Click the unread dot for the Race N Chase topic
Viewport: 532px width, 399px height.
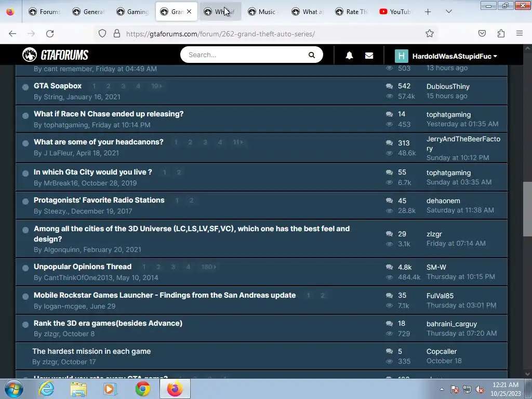tap(25, 116)
